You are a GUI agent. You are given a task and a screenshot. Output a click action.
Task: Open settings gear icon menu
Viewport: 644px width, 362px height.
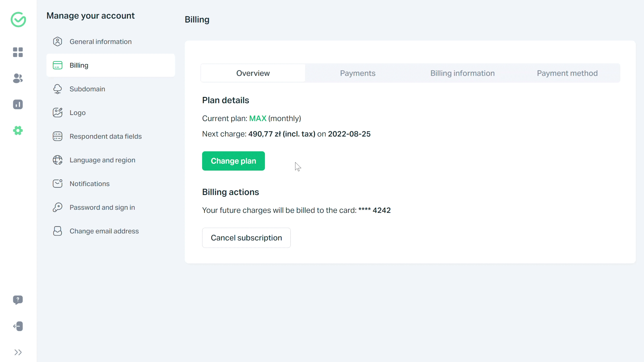[18, 130]
